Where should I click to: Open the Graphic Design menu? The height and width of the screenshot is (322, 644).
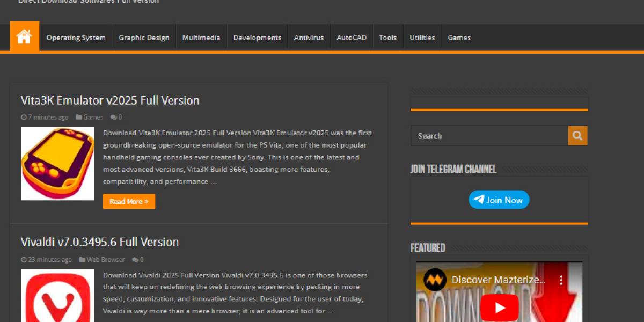144,38
